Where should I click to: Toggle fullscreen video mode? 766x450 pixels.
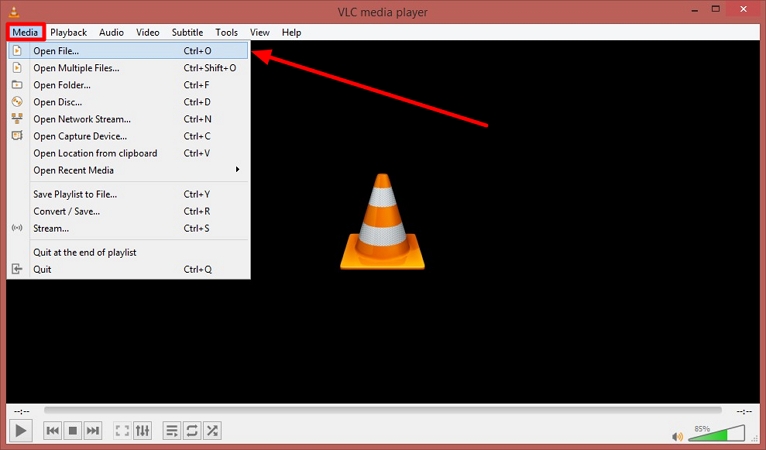click(122, 430)
